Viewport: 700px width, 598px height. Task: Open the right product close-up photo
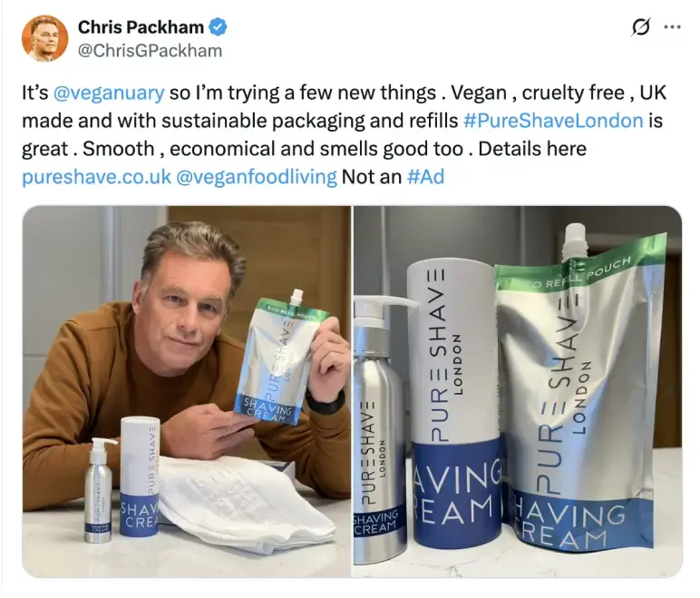[518, 391]
